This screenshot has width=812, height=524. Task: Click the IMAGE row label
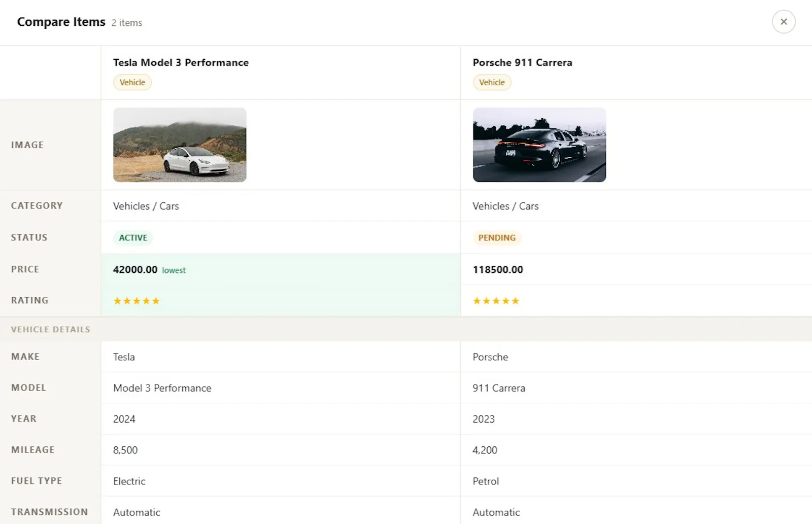(27, 145)
